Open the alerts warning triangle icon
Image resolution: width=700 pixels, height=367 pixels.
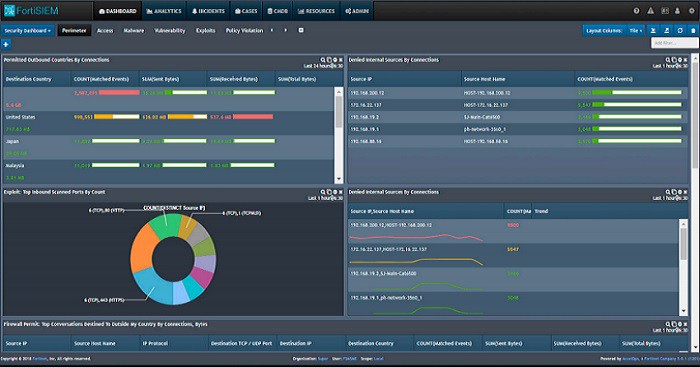click(x=650, y=11)
